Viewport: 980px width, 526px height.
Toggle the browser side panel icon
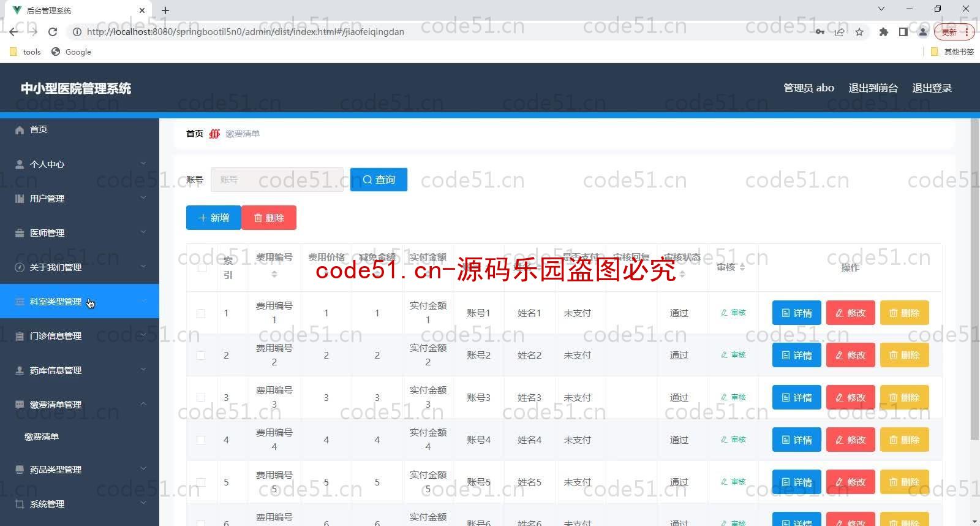pos(903,32)
